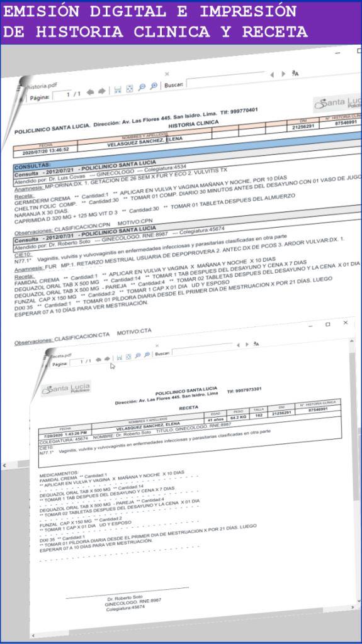Click GERMIDERM CREMA prescription line

pyautogui.click(x=150, y=189)
